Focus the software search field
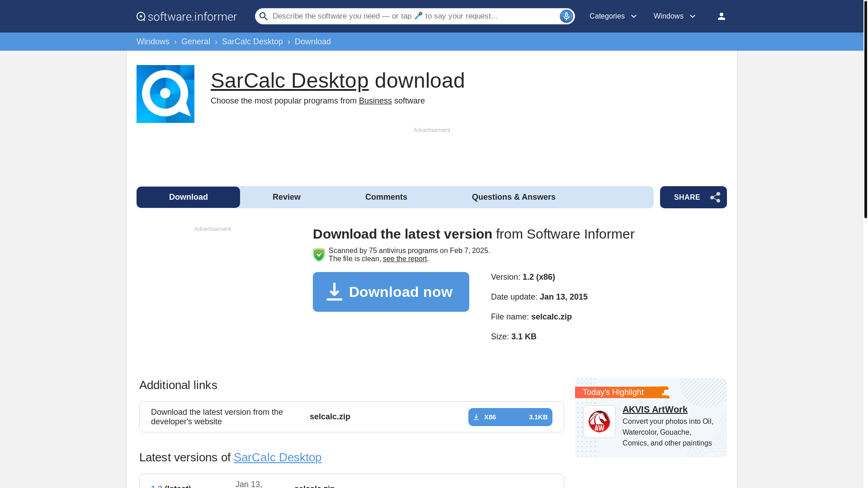This screenshot has width=868, height=488. [414, 16]
